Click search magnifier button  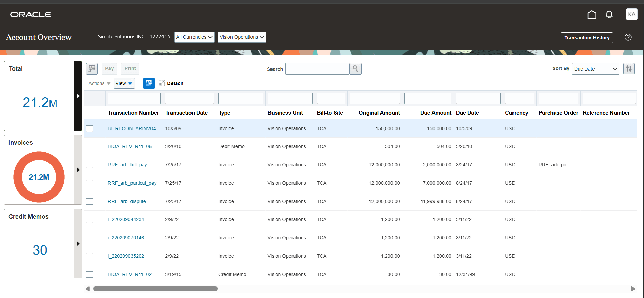pos(355,69)
